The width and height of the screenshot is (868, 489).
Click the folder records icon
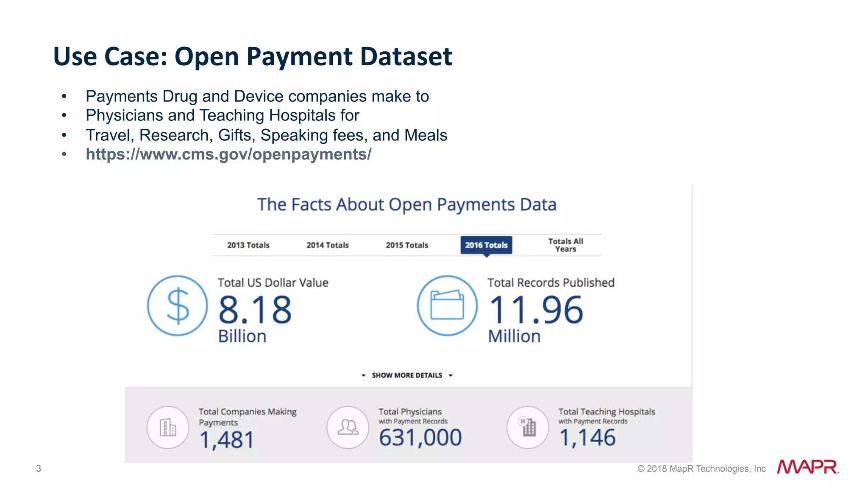447,306
